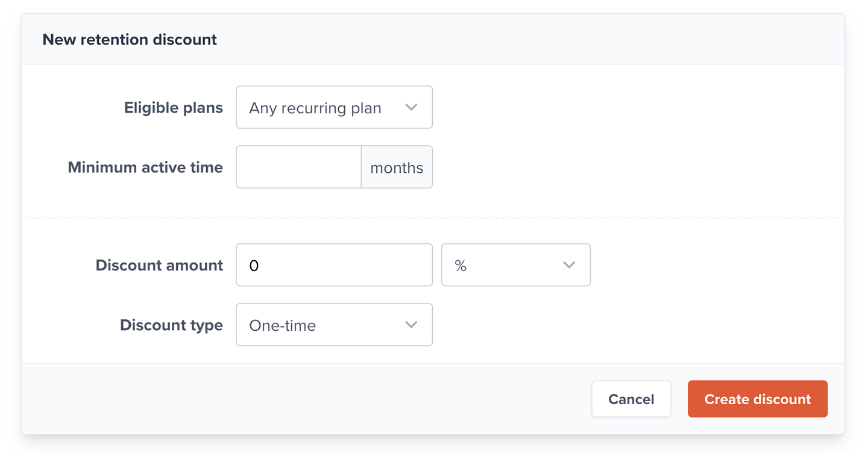The height and width of the screenshot is (453, 868).
Task: Click the dashed divider between form sections
Action: pos(433,218)
